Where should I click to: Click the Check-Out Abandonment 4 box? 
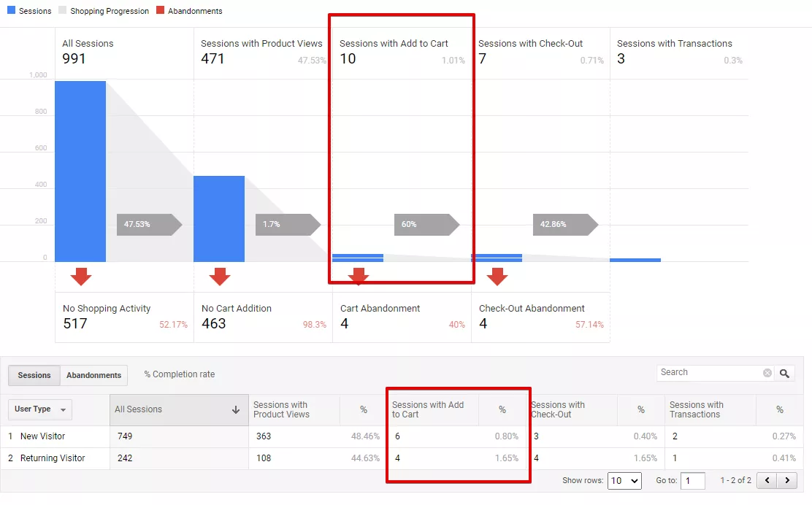(540, 317)
